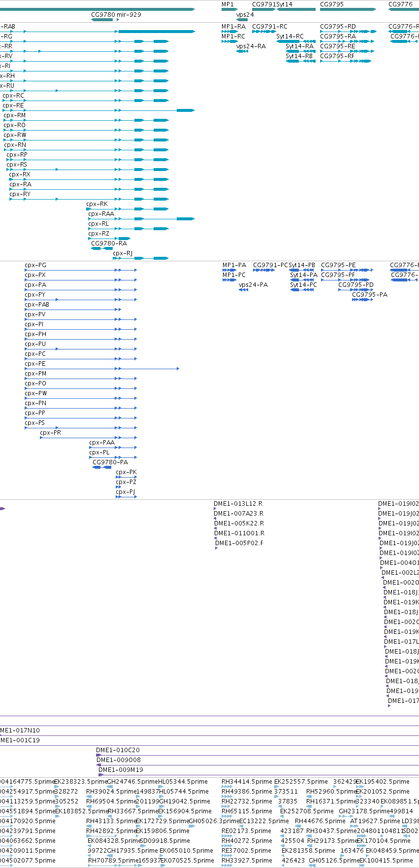This screenshot has height=868, width=419.
Task: Open the DME1-005P02.F clone end
Action: pos(239,543)
